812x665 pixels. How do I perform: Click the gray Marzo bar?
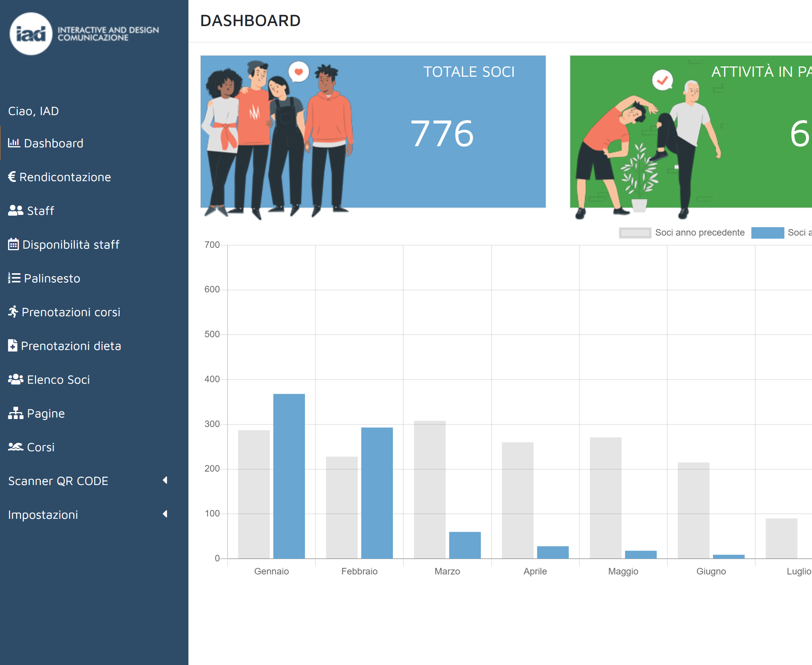pyautogui.click(x=430, y=490)
